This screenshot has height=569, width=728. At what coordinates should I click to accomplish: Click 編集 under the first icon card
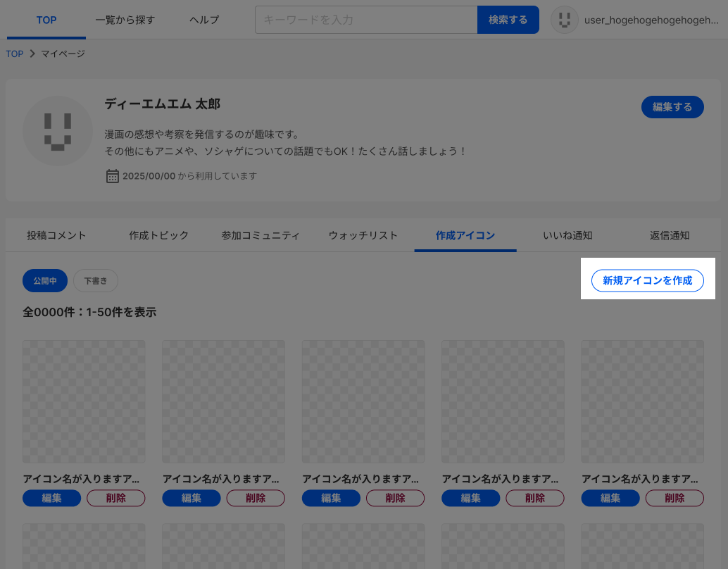coord(51,498)
